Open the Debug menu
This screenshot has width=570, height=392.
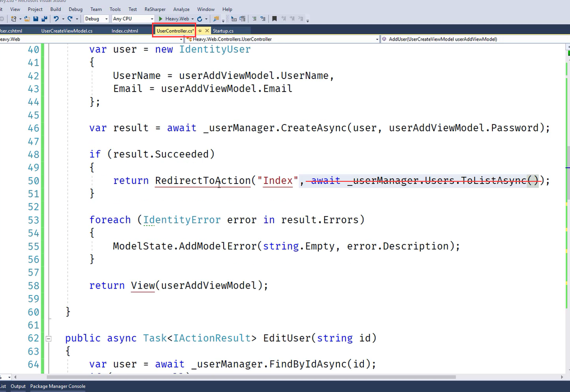pos(76,9)
